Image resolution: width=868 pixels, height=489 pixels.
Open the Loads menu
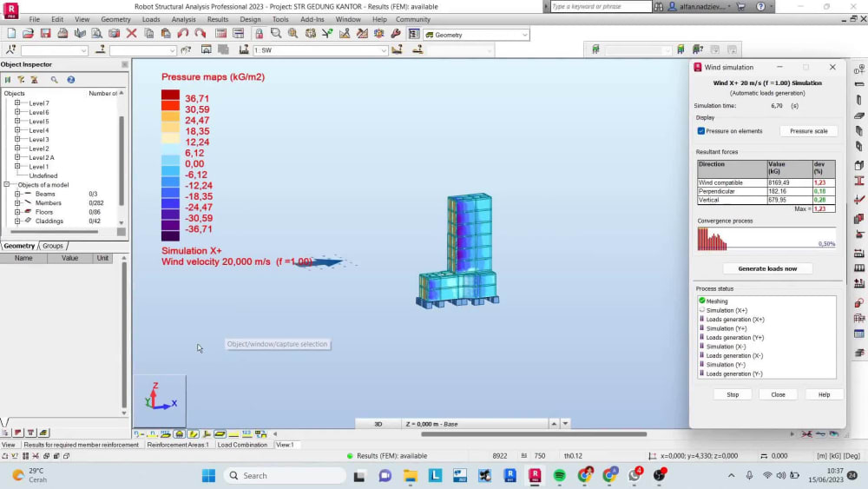(150, 19)
